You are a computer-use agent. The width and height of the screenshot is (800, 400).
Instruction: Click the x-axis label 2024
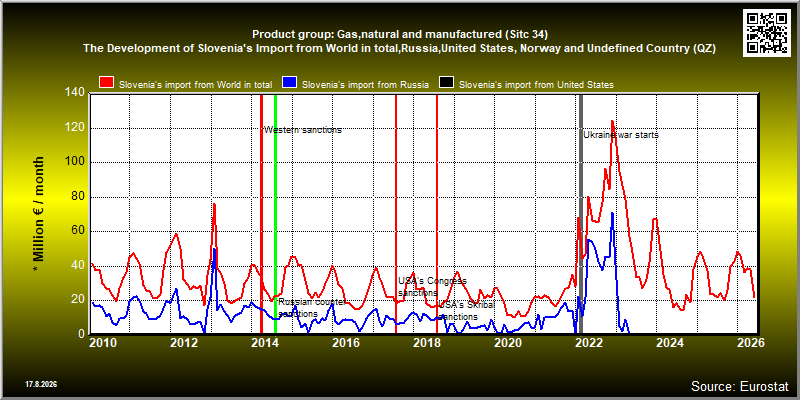670,343
